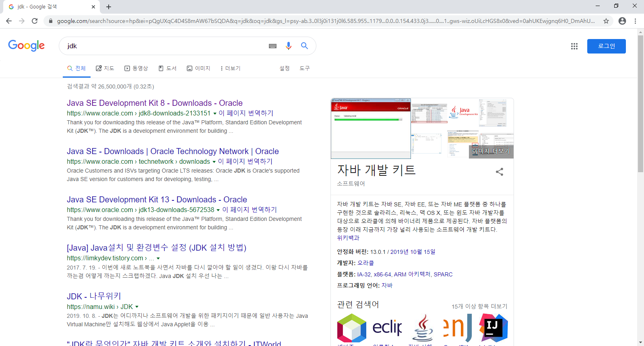Open the Chrome profile icon
This screenshot has height=346, width=644.
click(622, 21)
